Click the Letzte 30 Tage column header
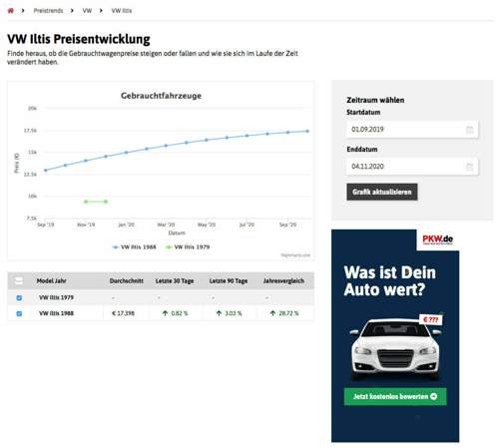499x448 pixels. coord(175,281)
